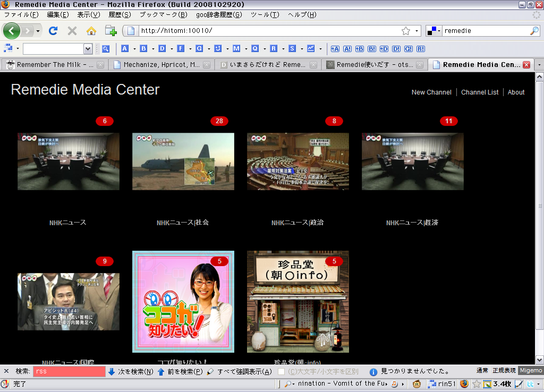Open the ブックマーク(B) menu

click(x=164, y=15)
